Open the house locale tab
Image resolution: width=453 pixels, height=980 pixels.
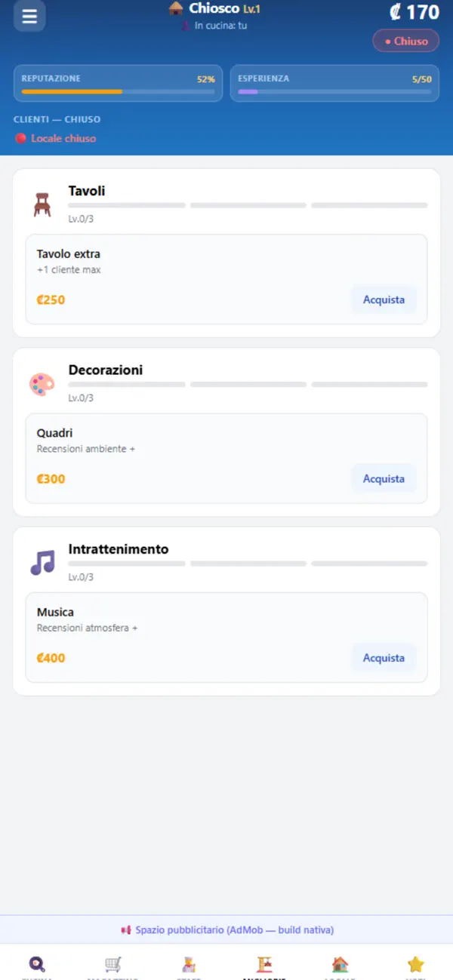coord(340,965)
